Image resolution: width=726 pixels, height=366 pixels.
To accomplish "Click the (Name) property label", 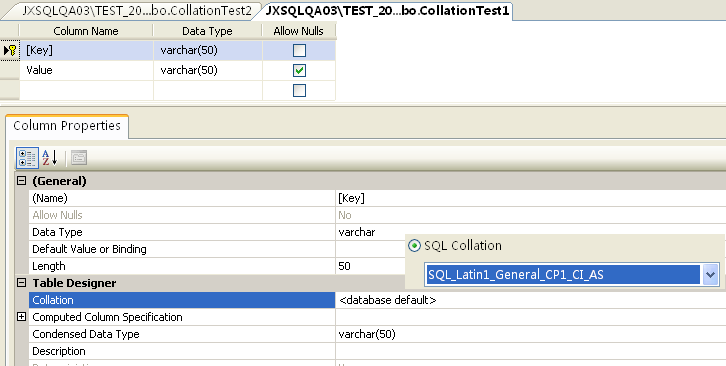I will pos(50,198).
